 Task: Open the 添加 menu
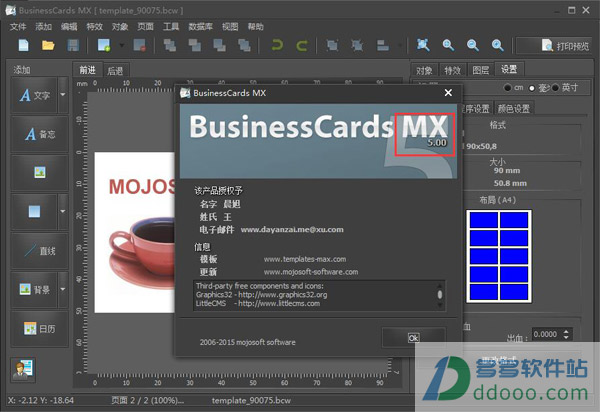[x=43, y=27]
